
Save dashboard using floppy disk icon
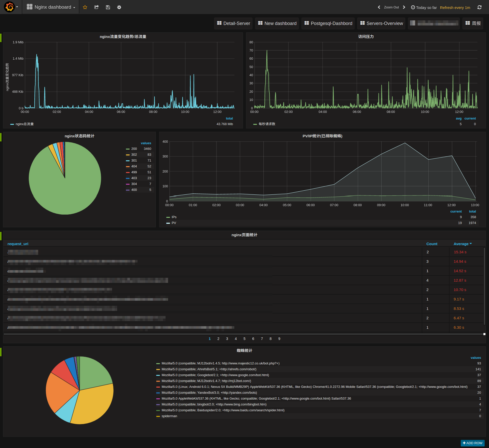point(108,7)
